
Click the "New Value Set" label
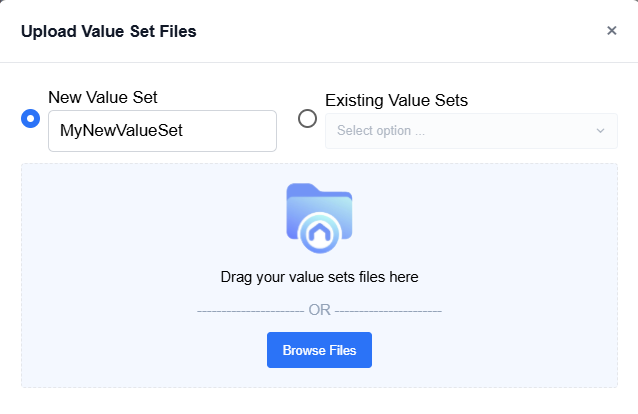tap(103, 97)
